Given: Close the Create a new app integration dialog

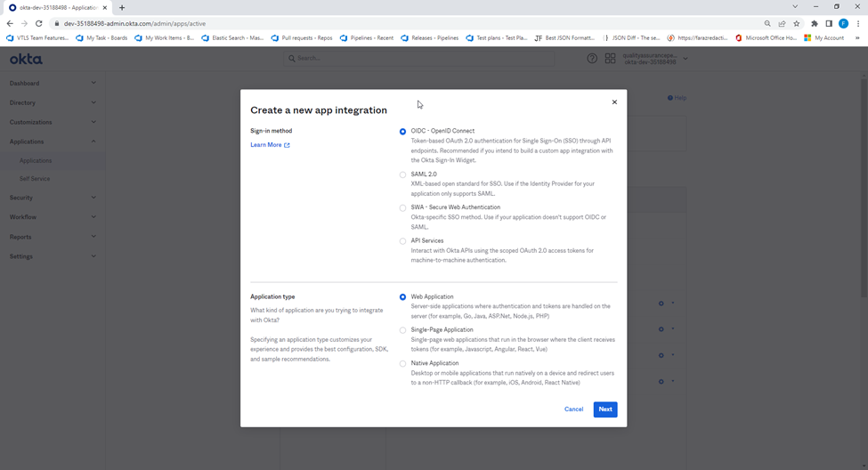Looking at the screenshot, I should [x=614, y=101].
